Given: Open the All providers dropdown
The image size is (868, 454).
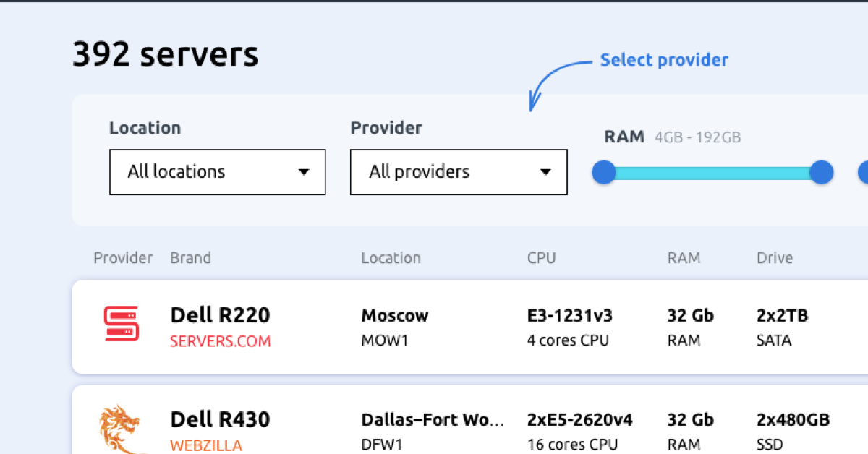Looking at the screenshot, I should pos(459,172).
